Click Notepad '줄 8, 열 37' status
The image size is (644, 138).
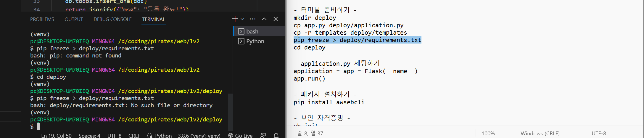[x=310, y=133]
